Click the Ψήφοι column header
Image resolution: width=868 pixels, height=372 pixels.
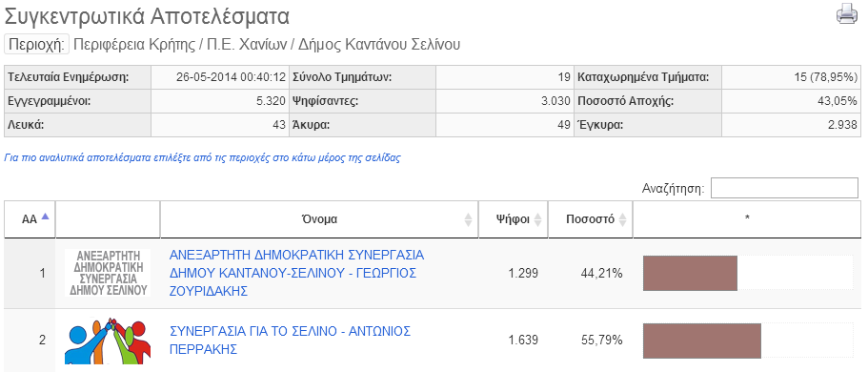514,219
